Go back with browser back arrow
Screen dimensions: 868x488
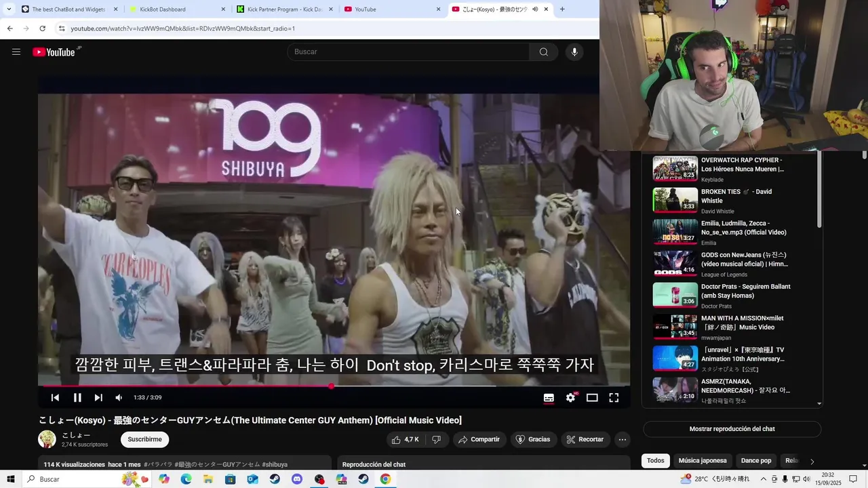pos(9,28)
